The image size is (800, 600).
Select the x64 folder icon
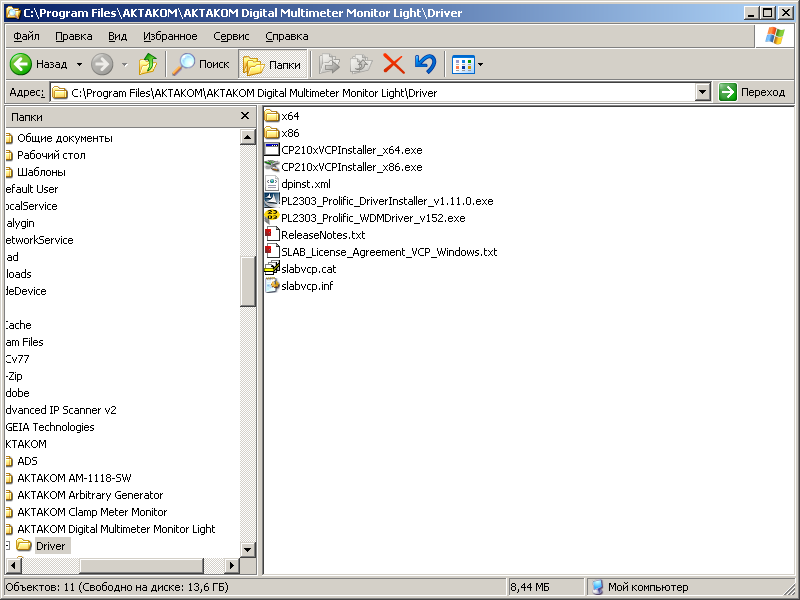[x=272, y=116]
